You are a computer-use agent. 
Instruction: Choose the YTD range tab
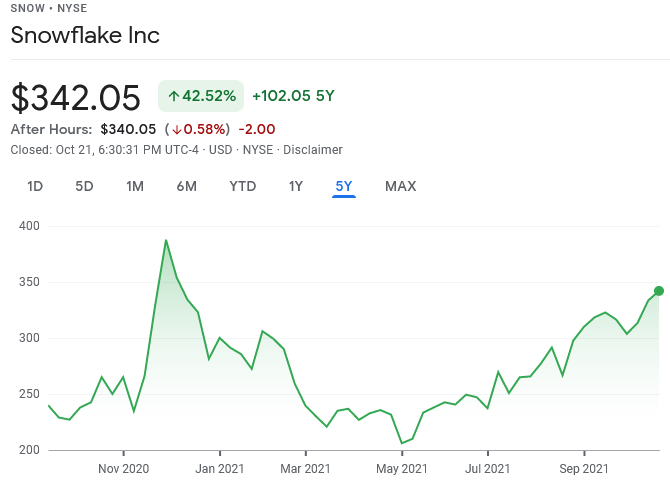click(243, 186)
